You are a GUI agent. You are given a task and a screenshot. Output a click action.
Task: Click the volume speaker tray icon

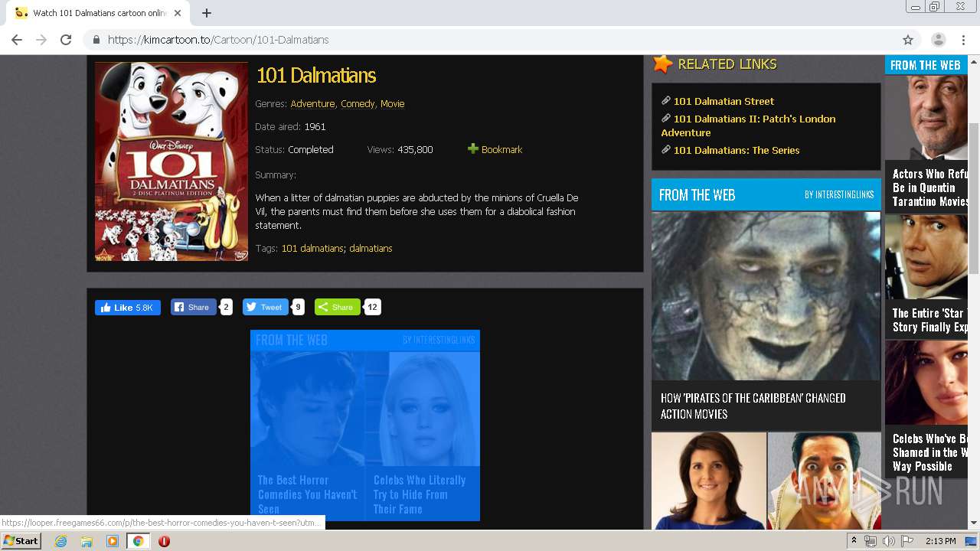click(x=889, y=541)
